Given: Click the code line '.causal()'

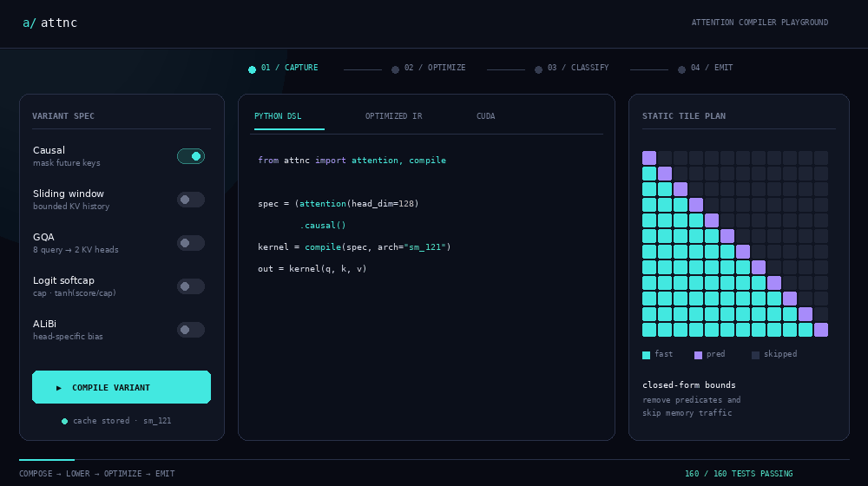Looking at the screenshot, I should 323,226.
